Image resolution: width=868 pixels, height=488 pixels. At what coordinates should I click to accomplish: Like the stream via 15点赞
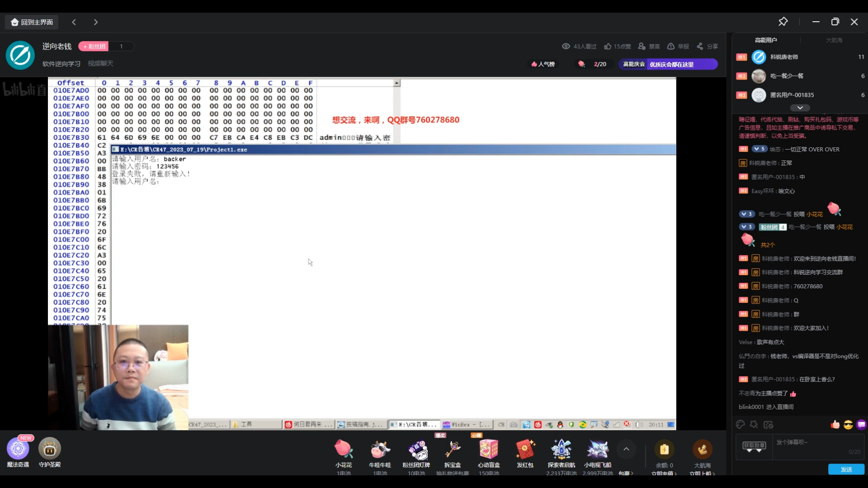618,46
